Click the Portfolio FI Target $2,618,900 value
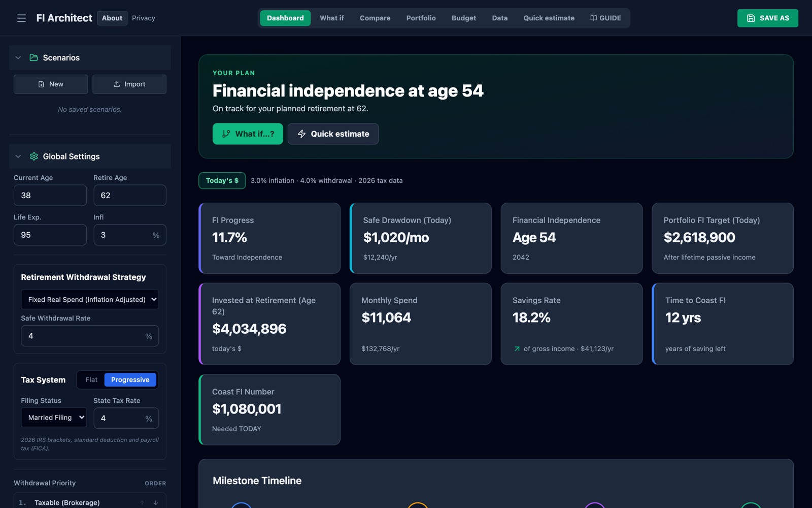812x508 pixels. (699, 238)
